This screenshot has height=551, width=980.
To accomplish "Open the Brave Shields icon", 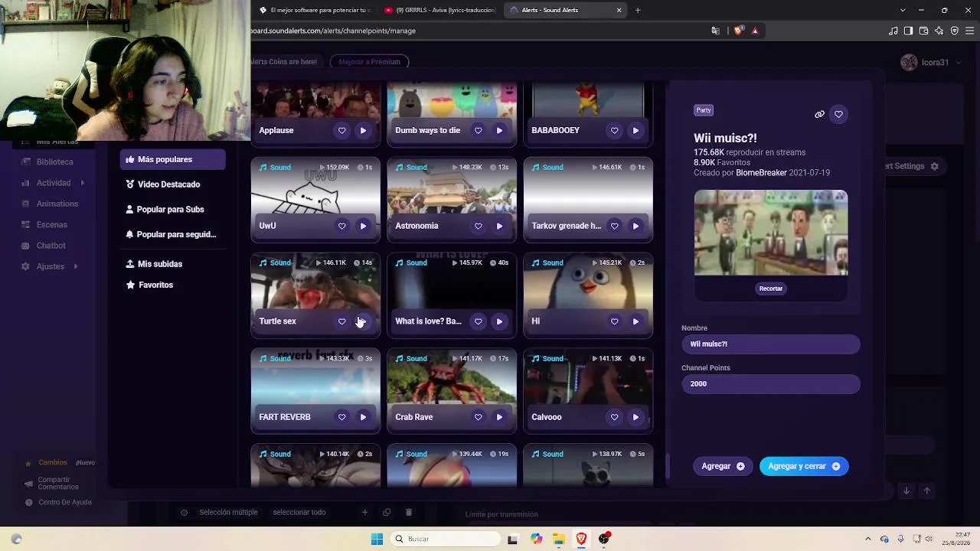I will (738, 31).
